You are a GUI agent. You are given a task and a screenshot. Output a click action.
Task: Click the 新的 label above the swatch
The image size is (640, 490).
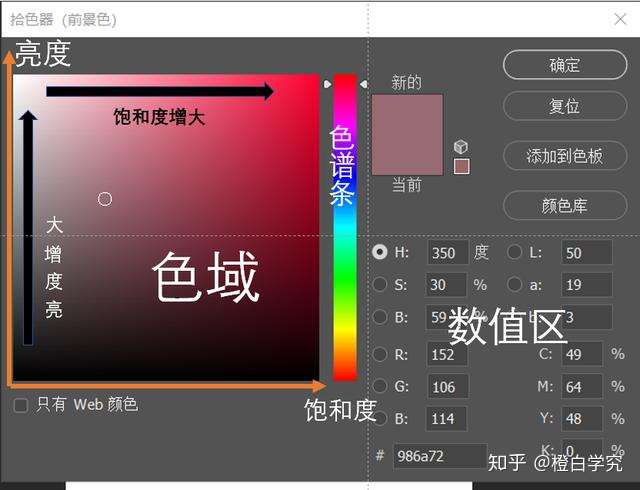click(x=406, y=82)
